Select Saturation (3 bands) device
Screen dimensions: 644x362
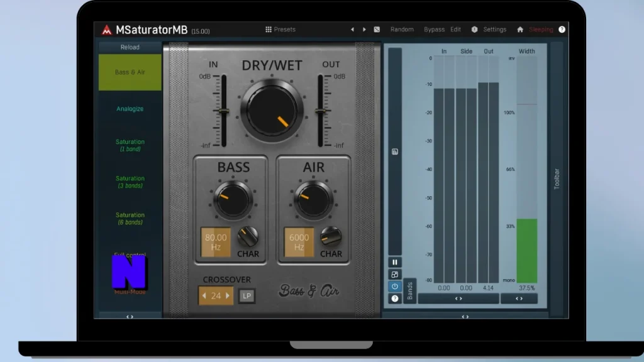click(130, 182)
